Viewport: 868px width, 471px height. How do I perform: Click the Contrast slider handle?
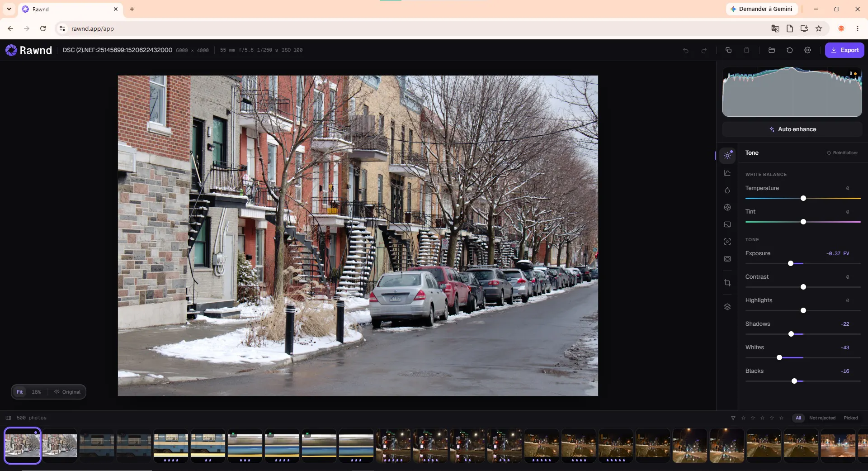click(x=803, y=287)
